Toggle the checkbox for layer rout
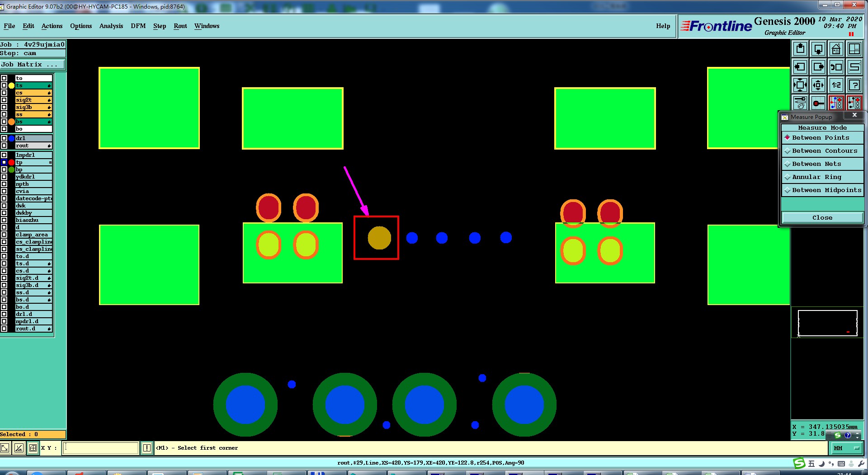This screenshot has width=868, height=475. click(x=4, y=146)
